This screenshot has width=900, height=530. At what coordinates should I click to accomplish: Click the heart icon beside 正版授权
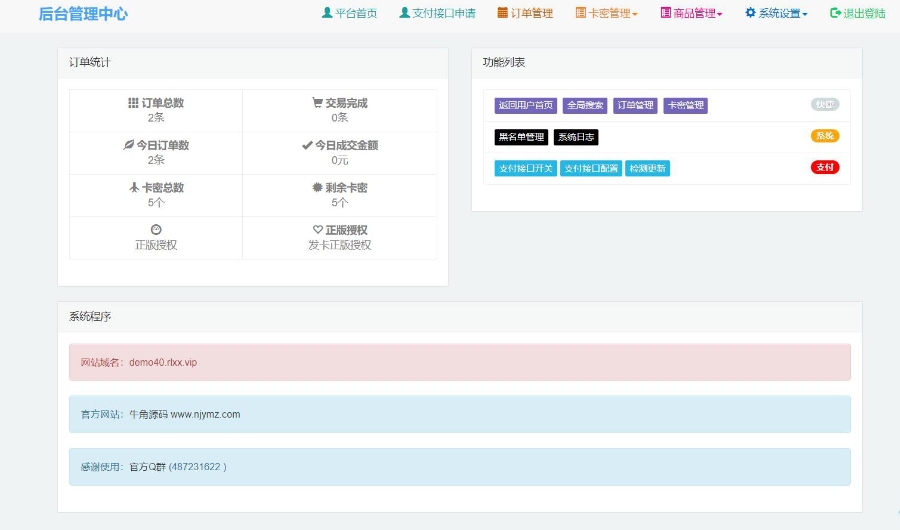pyautogui.click(x=317, y=230)
